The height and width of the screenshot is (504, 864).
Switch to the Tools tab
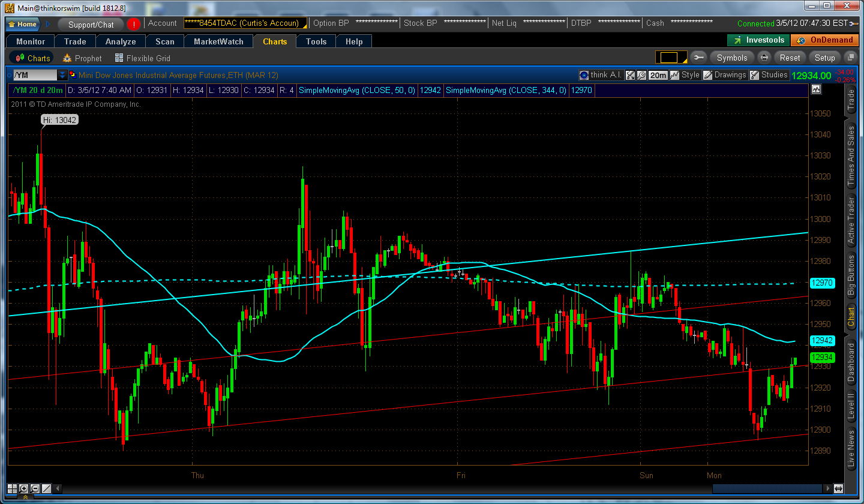coord(316,41)
